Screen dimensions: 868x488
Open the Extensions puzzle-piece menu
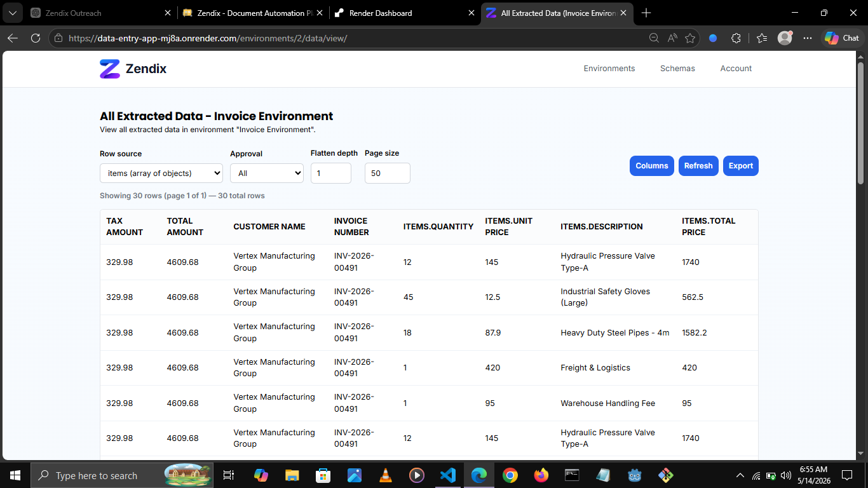click(736, 38)
